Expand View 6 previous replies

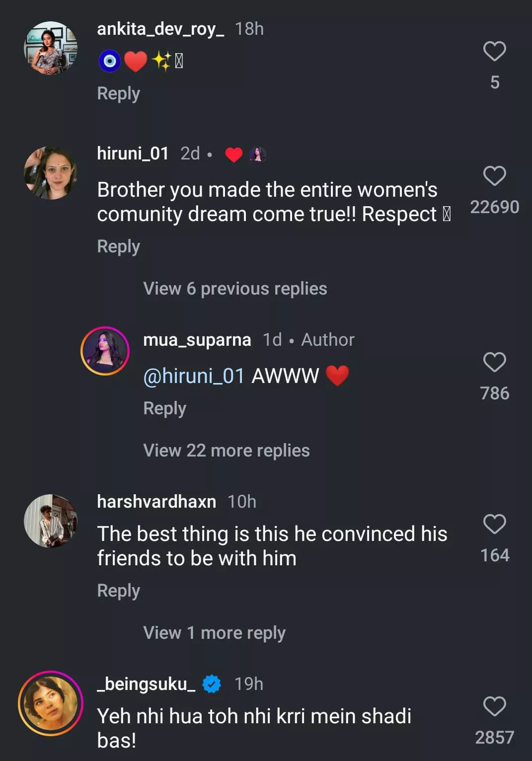235,289
